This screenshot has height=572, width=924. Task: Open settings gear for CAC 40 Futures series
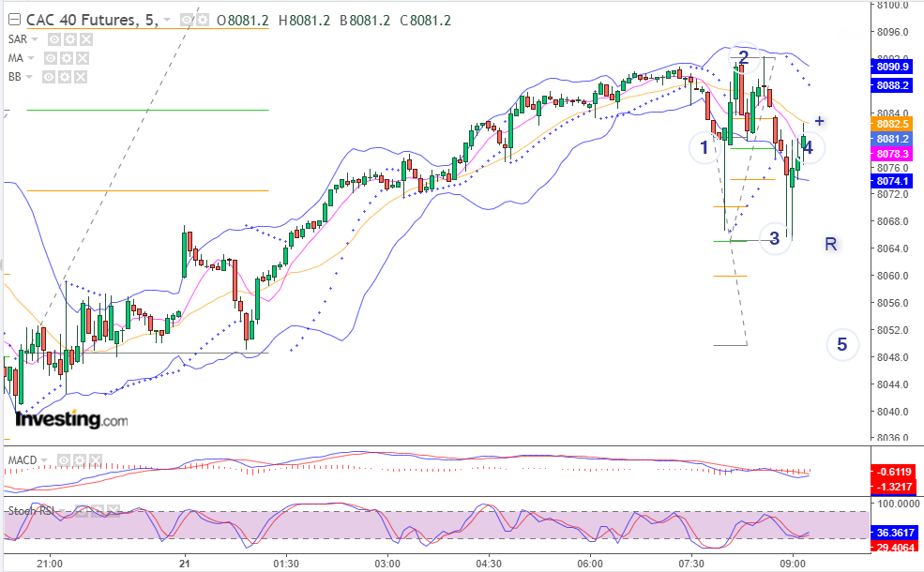coord(202,21)
